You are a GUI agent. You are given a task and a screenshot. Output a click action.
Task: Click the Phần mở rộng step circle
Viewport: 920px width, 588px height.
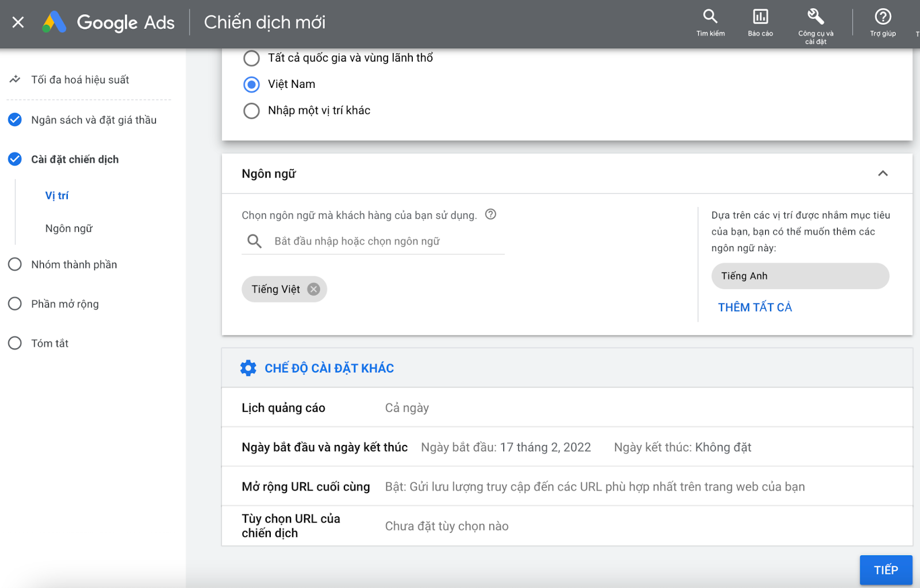pyautogui.click(x=15, y=303)
